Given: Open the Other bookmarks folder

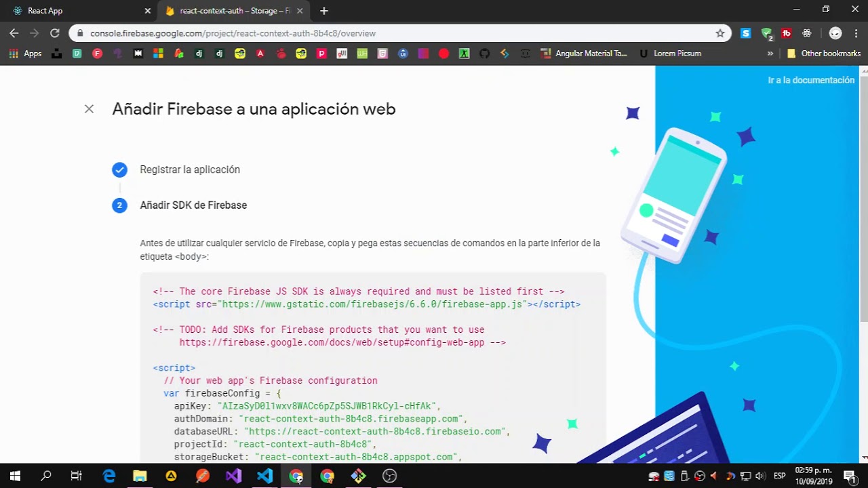Looking at the screenshot, I should [x=824, y=54].
